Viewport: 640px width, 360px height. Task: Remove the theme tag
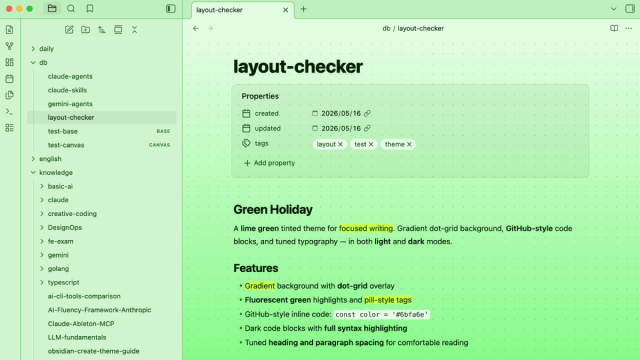tap(409, 144)
